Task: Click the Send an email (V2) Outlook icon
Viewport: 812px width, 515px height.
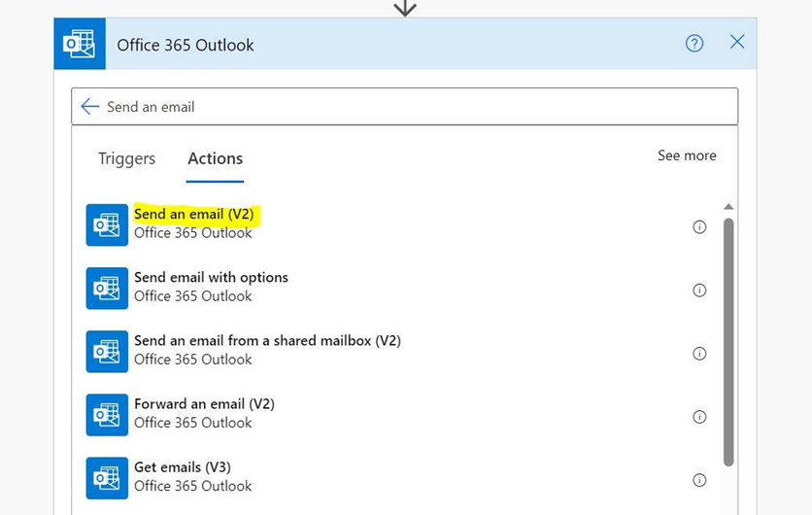Action: coord(107,224)
